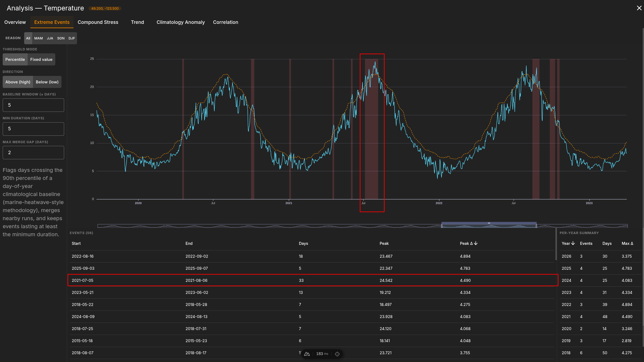
Task: Select event row starting 2025-09-03
Action: [312, 268]
